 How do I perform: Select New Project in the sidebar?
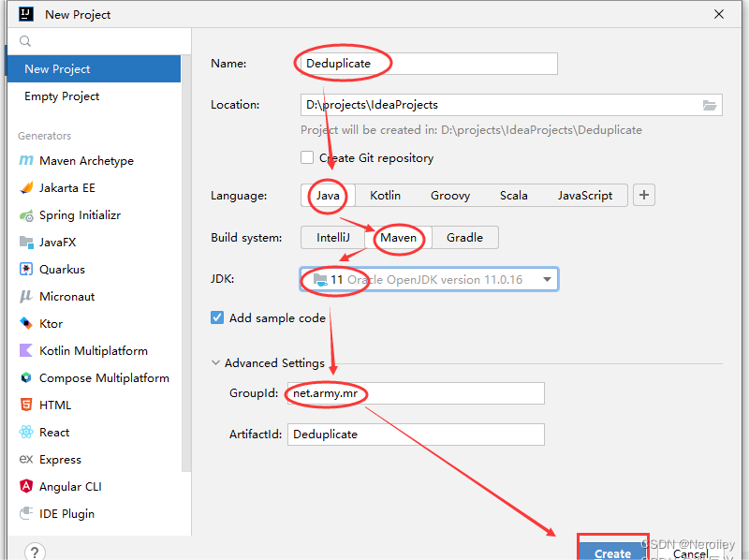tap(95, 68)
